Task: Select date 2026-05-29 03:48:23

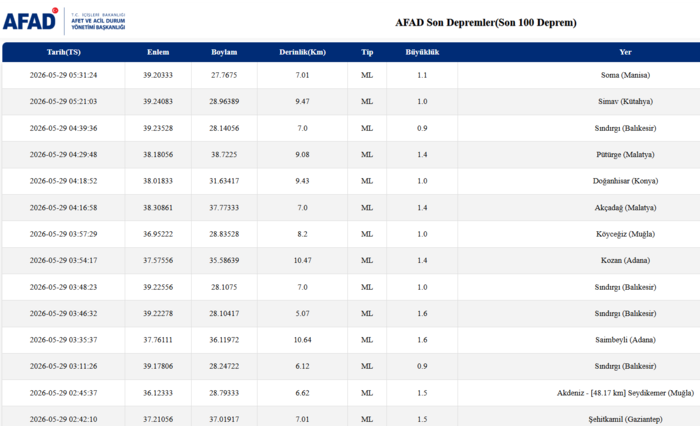Action: (x=63, y=287)
